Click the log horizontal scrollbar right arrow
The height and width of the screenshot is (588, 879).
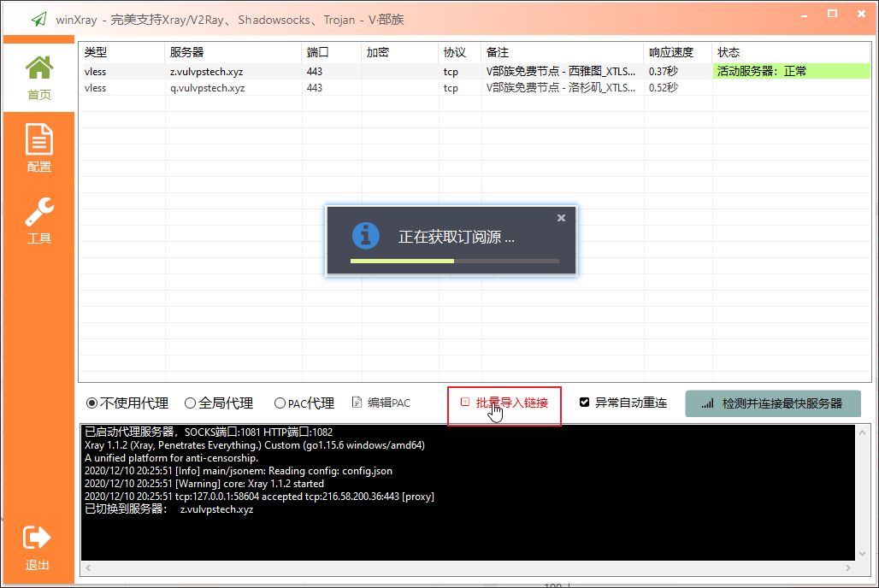(847, 568)
